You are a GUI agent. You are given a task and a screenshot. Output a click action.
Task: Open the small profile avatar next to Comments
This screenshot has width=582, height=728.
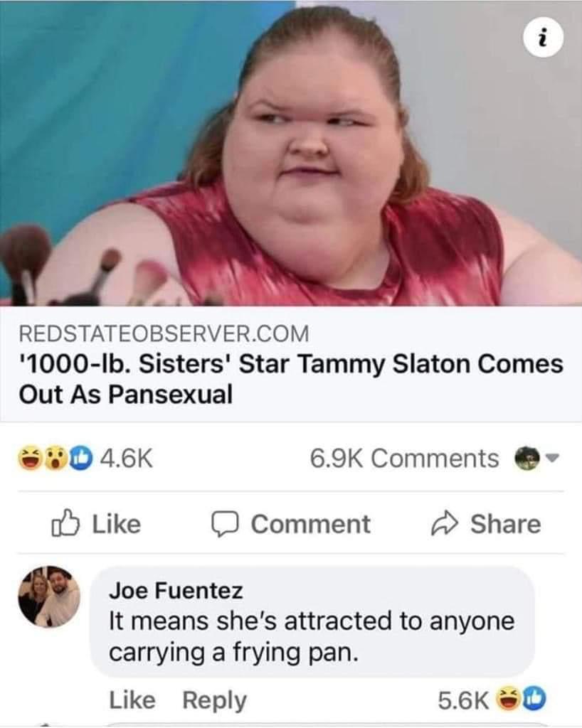pyautogui.click(x=527, y=459)
